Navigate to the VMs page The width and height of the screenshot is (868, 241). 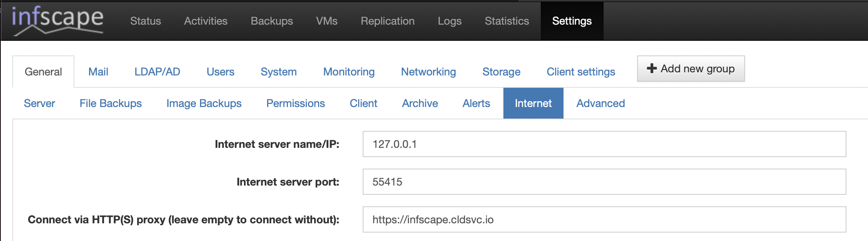click(x=326, y=21)
